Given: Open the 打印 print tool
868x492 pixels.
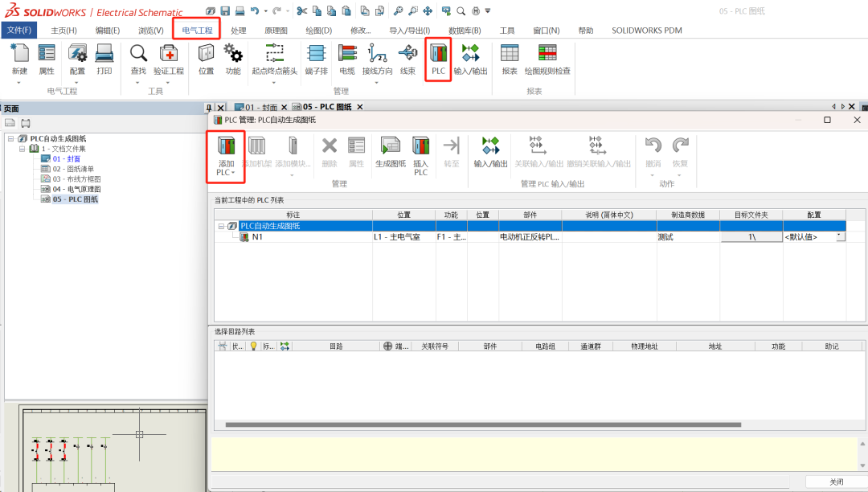Looking at the screenshot, I should [x=104, y=58].
